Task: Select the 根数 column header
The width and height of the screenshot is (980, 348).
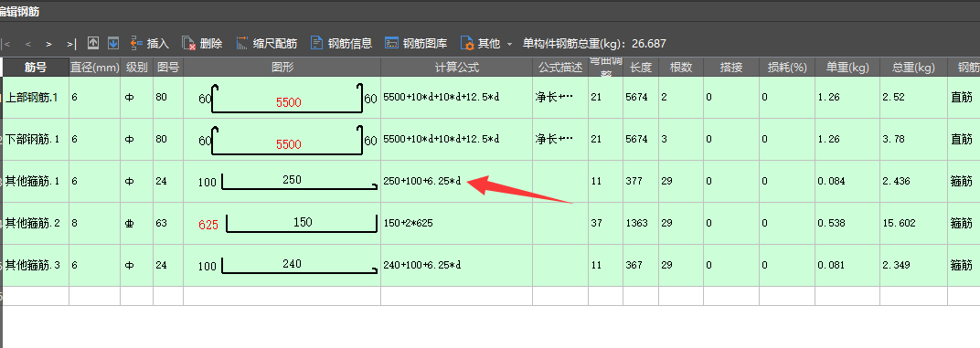Action: (681, 68)
